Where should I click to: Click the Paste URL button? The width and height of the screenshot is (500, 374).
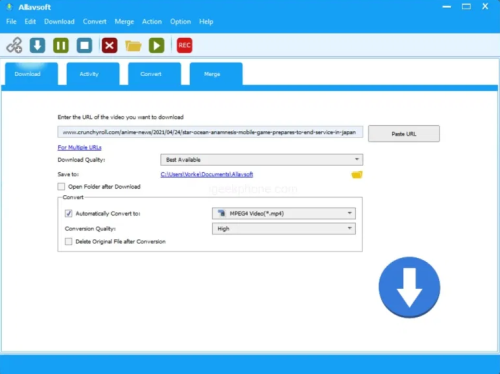coord(404,134)
